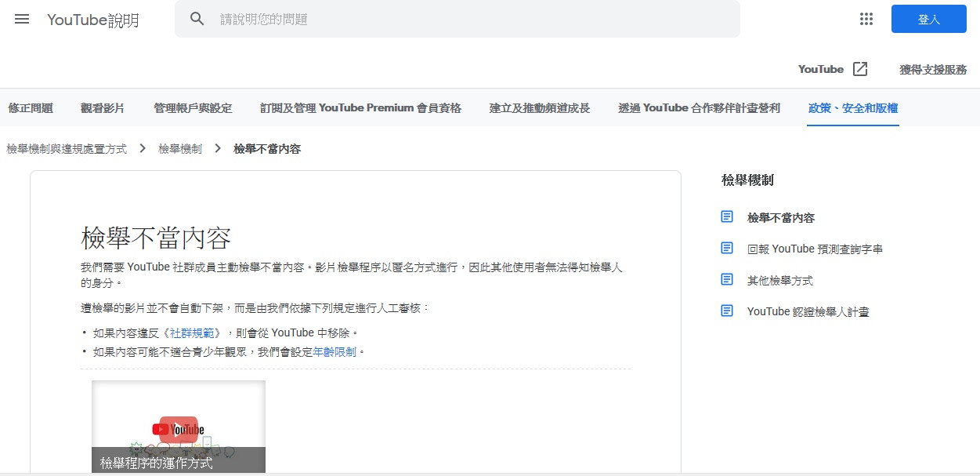Open 獲得支援服務 link
This screenshot has height=476, width=980.
click(x=933, y=69)
